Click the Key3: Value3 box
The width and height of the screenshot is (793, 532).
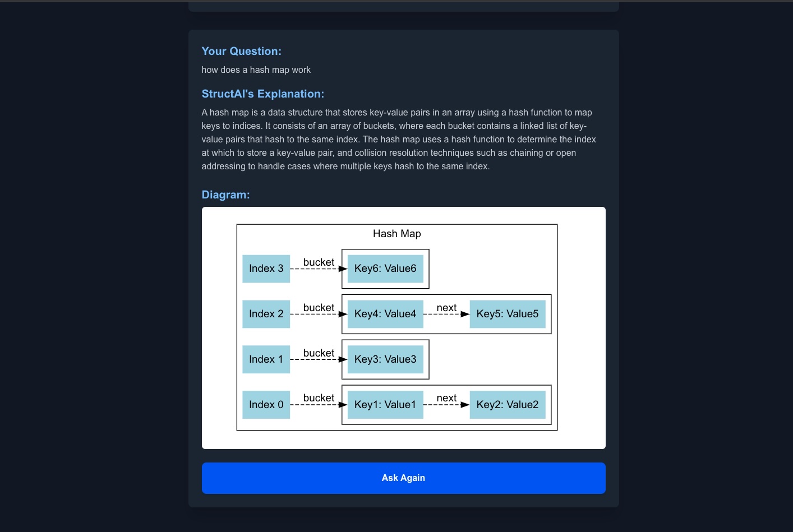pos(385,359)
